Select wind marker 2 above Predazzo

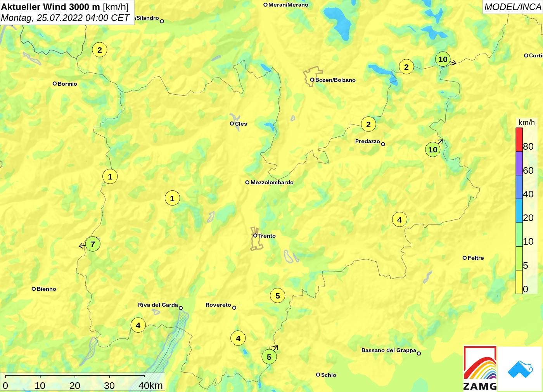coord(368,124)
